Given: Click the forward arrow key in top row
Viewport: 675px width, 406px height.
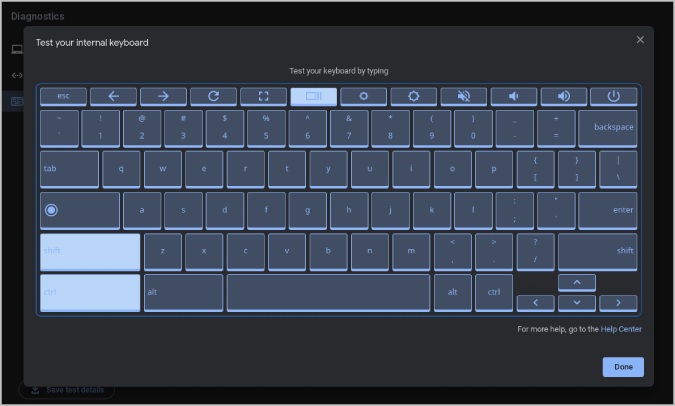Looking at the screenshot, I should point(163,96).
